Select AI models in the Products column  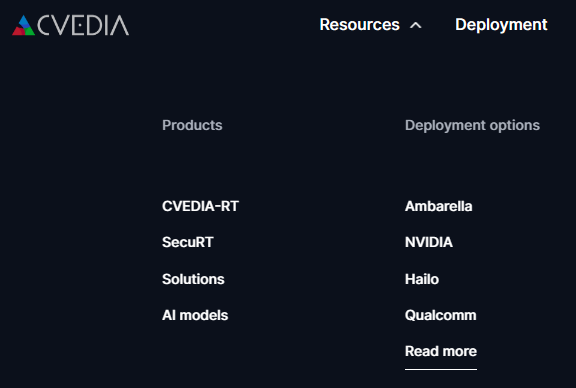pos(195,315)
